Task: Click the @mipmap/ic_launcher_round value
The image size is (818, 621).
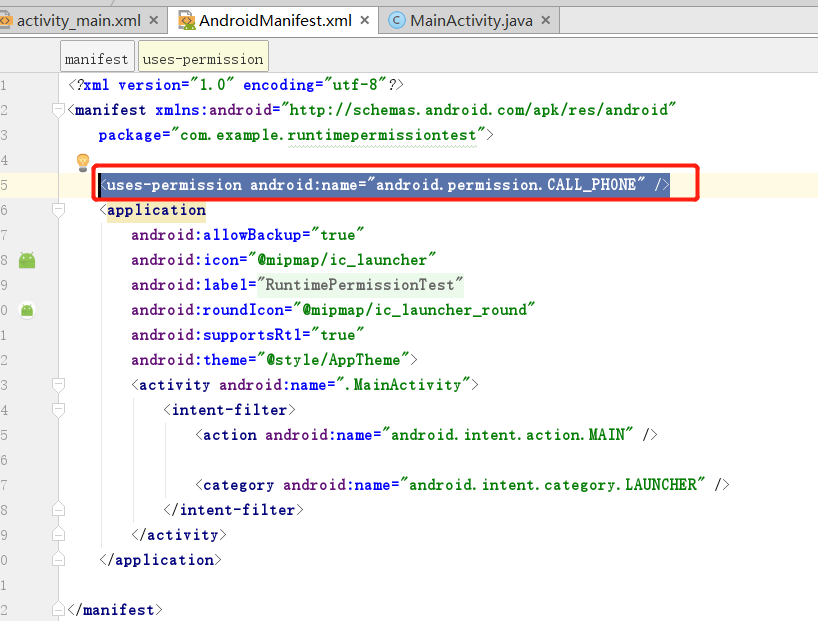Action: pyautogui.click(x=415, y=310)
